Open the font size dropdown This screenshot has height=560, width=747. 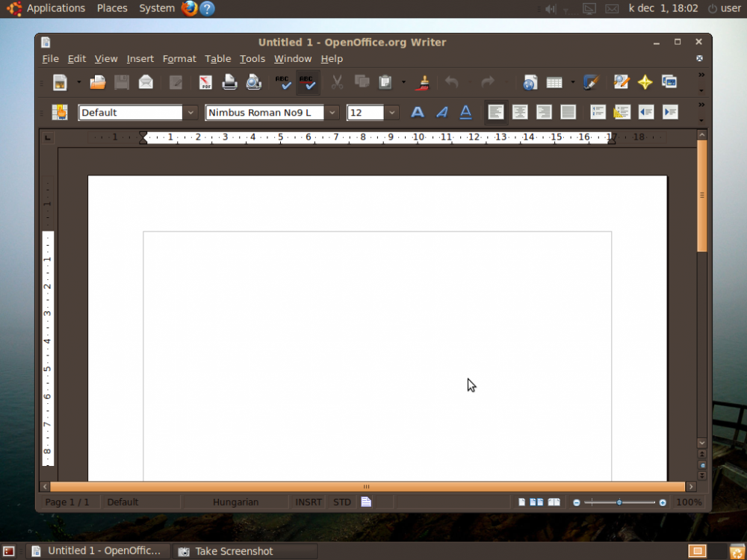click(x=392, y=113)
